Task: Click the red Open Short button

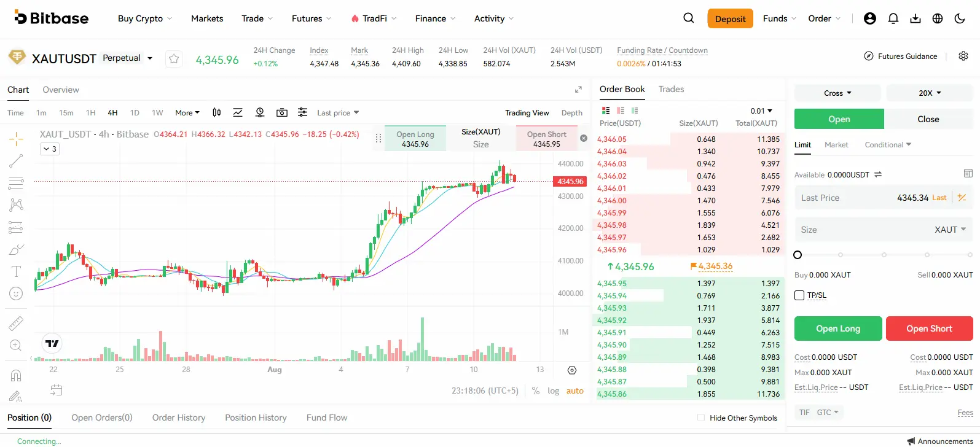Action: pos(929,328)
